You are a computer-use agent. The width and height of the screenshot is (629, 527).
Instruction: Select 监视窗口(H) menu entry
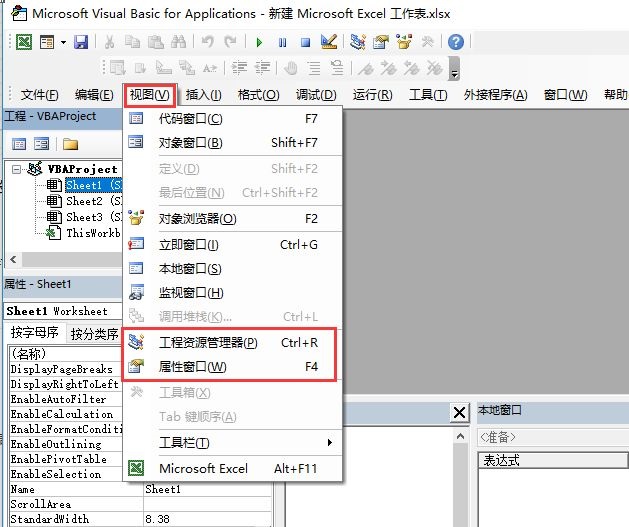coord(233,293)
